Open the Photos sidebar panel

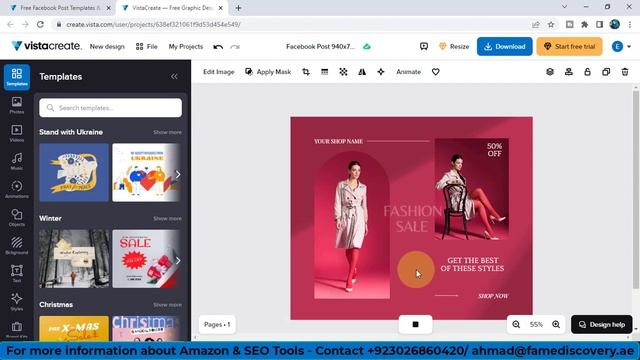[x=17, y=105]
